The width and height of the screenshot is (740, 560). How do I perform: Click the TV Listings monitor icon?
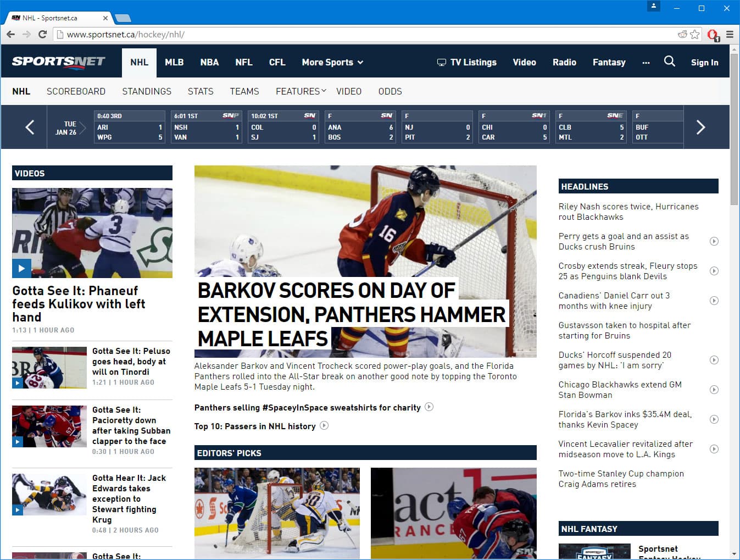pyautogui.click(x=442, y=62)
